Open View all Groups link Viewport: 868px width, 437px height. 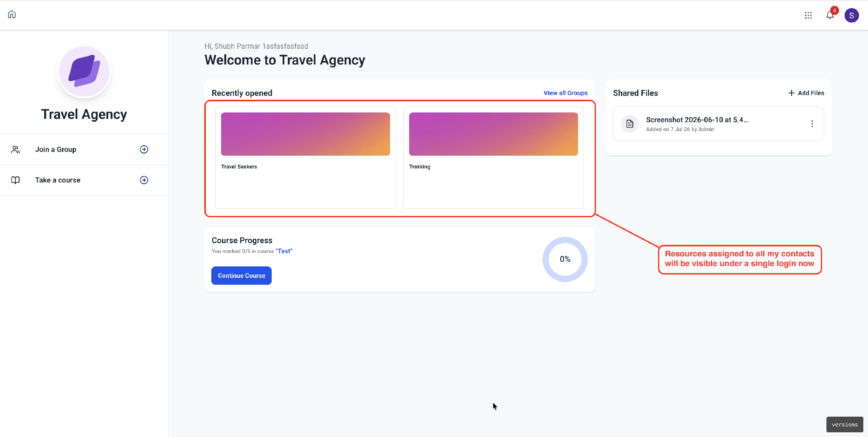coord(565,93)
